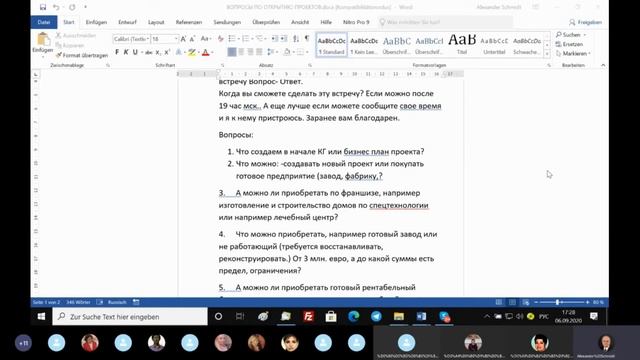Toggle the paragraph marks ¶ button
This screenshot has height=360, width=640.
click(307, 39)
